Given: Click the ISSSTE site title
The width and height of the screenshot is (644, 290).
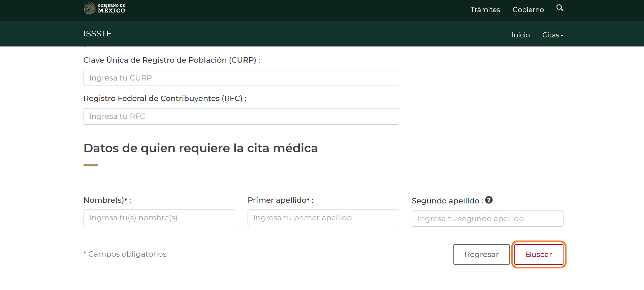Looking at the screenshot, I should (97, 34).
